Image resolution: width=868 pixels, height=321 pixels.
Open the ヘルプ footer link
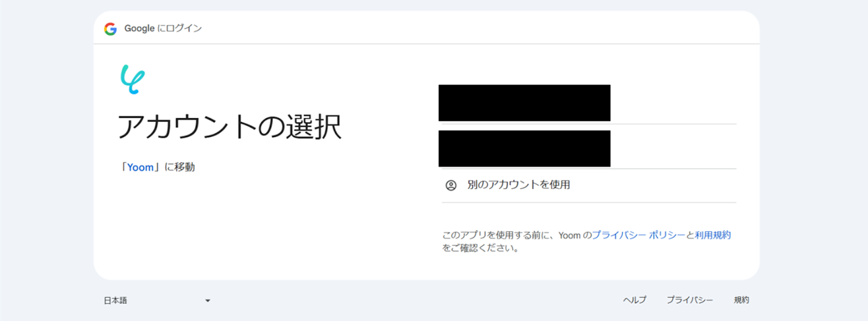(x=634, y=300)
